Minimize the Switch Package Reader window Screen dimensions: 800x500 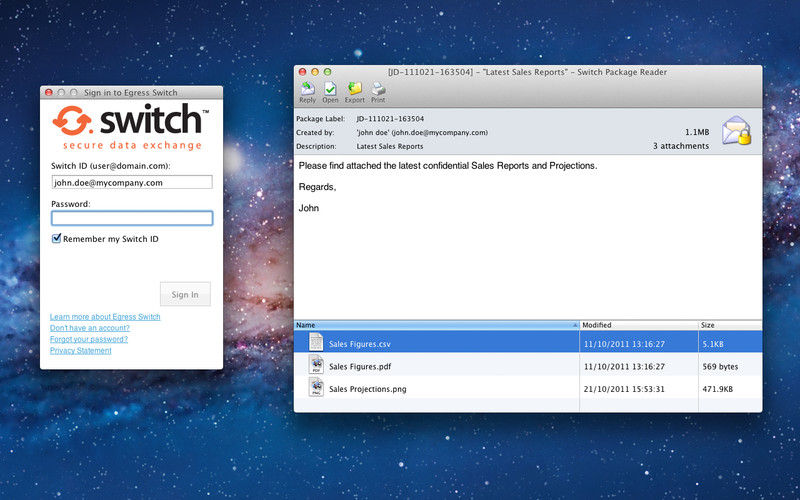point(315,72)
